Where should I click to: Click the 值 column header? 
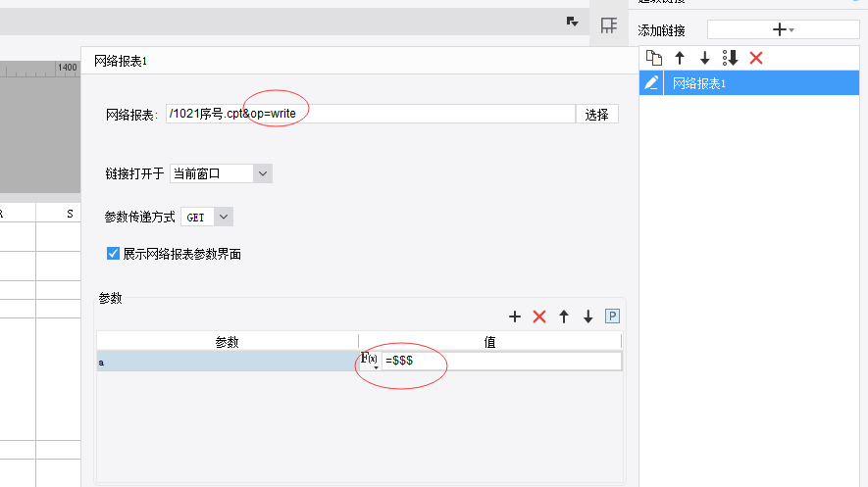tap(490, 342)
